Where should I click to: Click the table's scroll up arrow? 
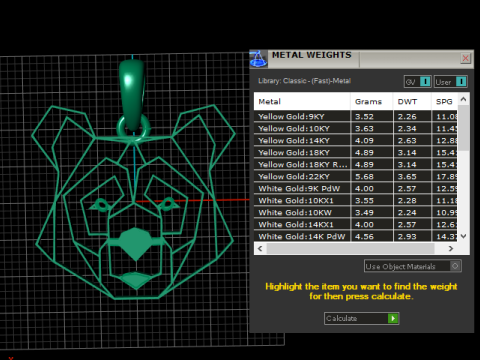[x=463, y=99]
